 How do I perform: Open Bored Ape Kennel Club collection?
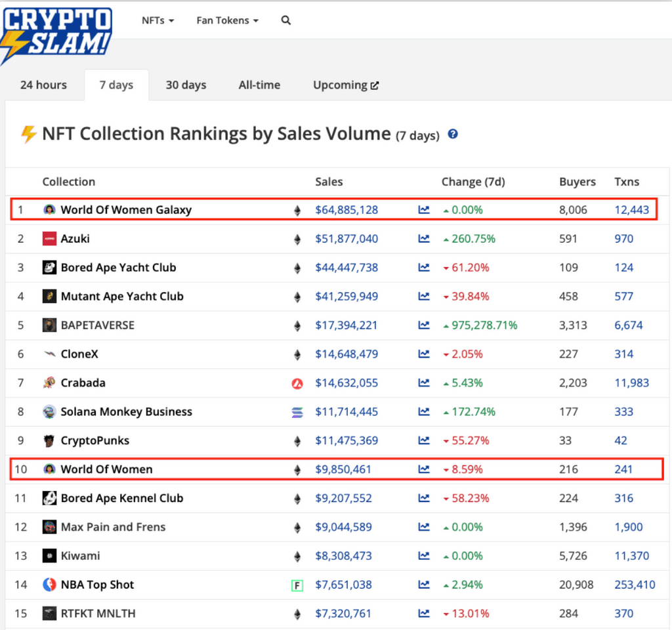122,498
